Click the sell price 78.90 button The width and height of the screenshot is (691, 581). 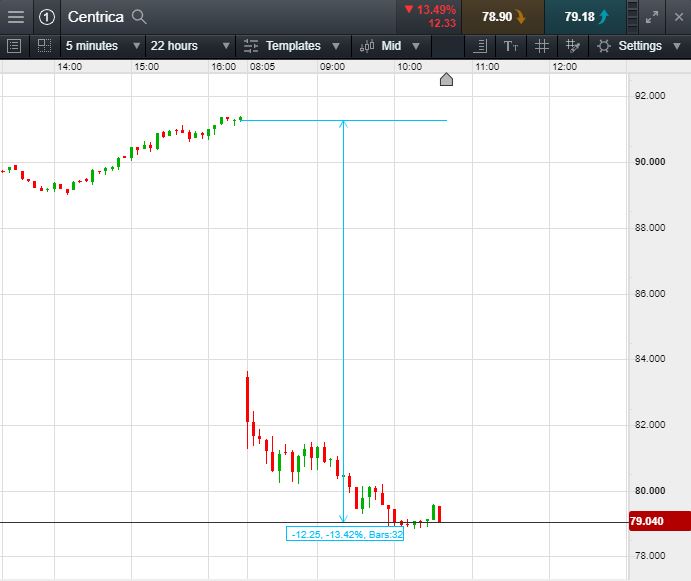(x=503, y=17)
